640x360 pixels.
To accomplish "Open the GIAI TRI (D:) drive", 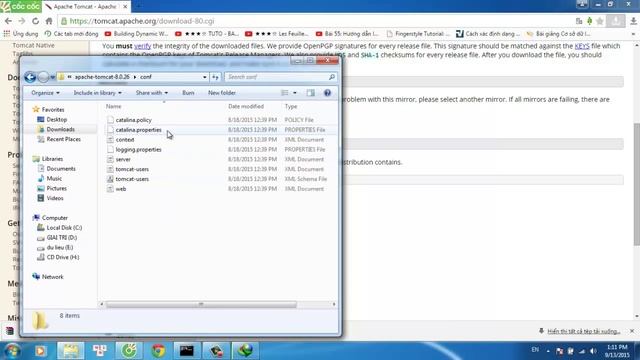I will 62,238.
